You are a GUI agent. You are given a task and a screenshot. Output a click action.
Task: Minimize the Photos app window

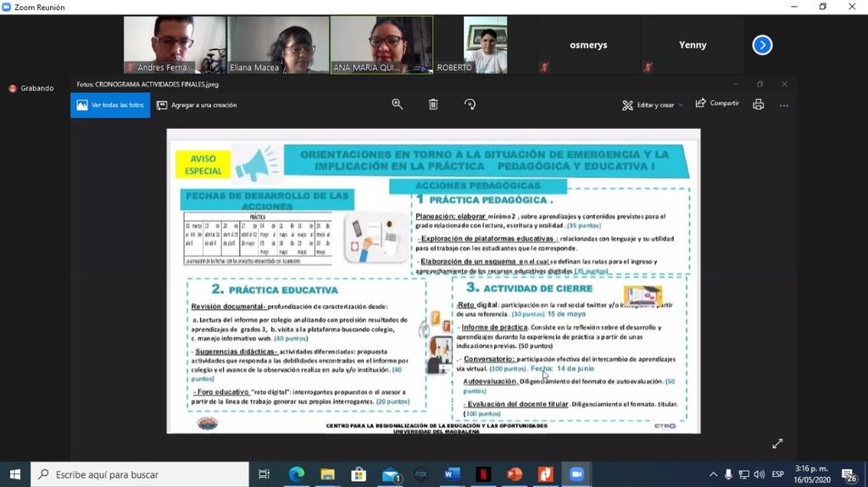point(736,84)
